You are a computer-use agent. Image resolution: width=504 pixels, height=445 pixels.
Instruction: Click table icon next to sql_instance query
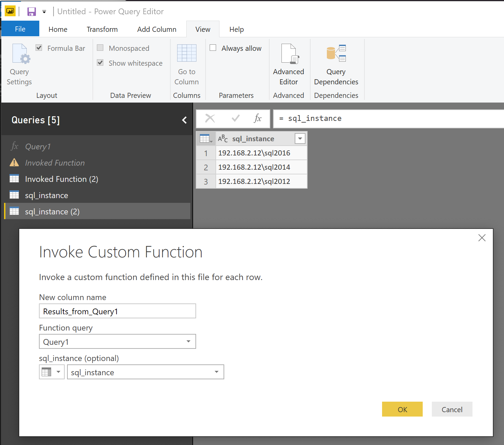[x=14, y=195]
